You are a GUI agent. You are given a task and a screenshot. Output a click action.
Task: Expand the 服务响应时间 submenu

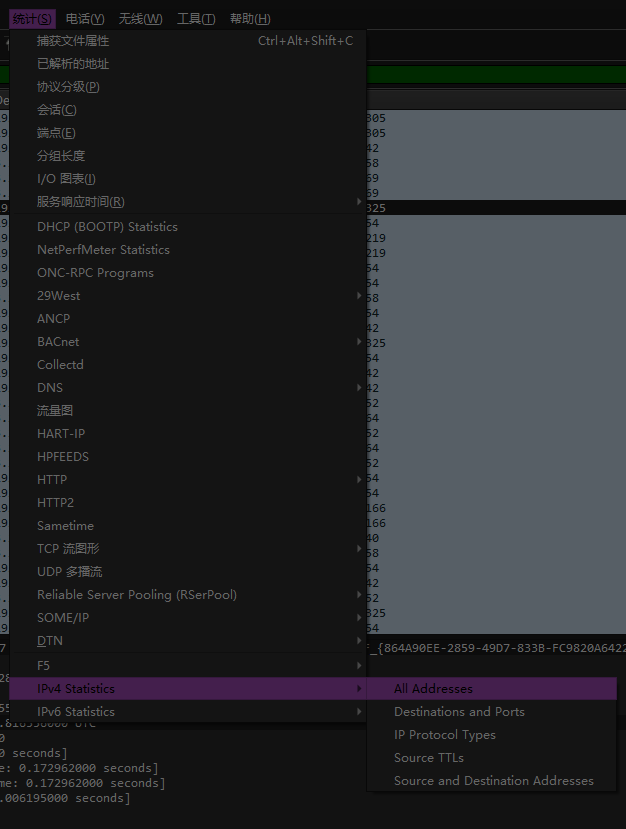tap(81, 202)
